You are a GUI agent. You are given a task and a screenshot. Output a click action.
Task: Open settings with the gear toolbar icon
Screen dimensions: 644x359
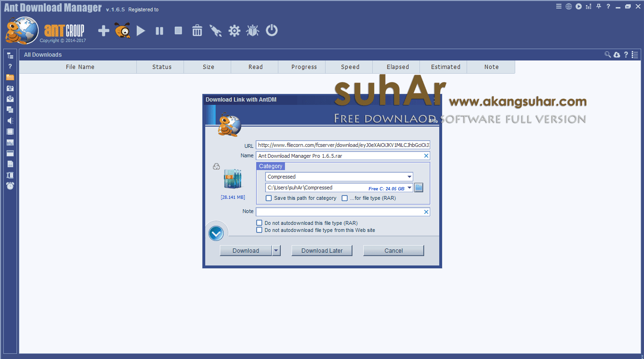tap(234, 31)
